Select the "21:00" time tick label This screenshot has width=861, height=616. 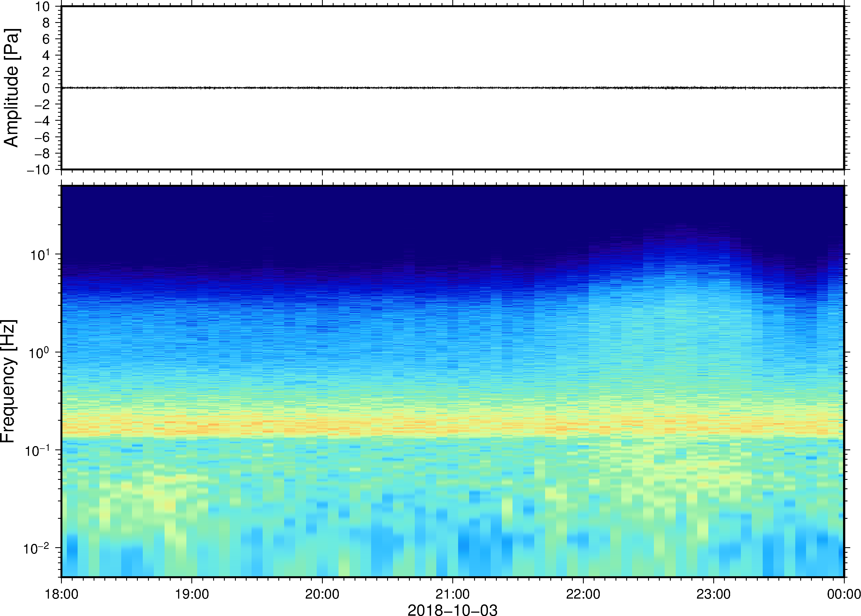[x=453, y=594]
